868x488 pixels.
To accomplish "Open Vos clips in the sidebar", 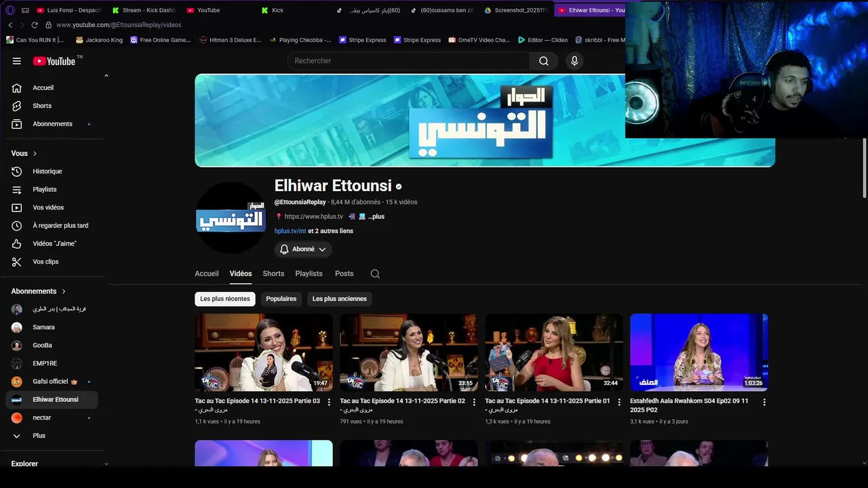I will pos(52,262).
